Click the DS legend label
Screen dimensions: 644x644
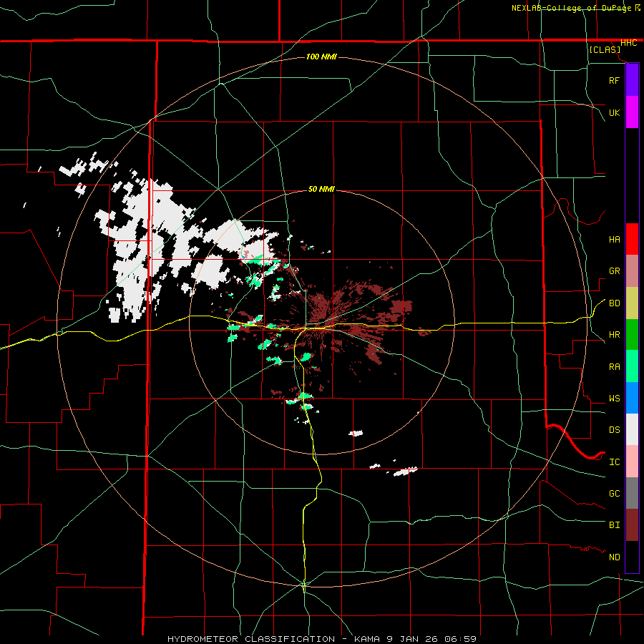click(614, 430)
